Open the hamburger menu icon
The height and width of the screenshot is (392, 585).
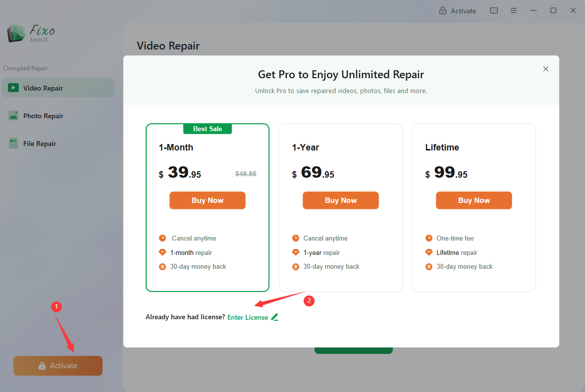[x=514, y=10]
